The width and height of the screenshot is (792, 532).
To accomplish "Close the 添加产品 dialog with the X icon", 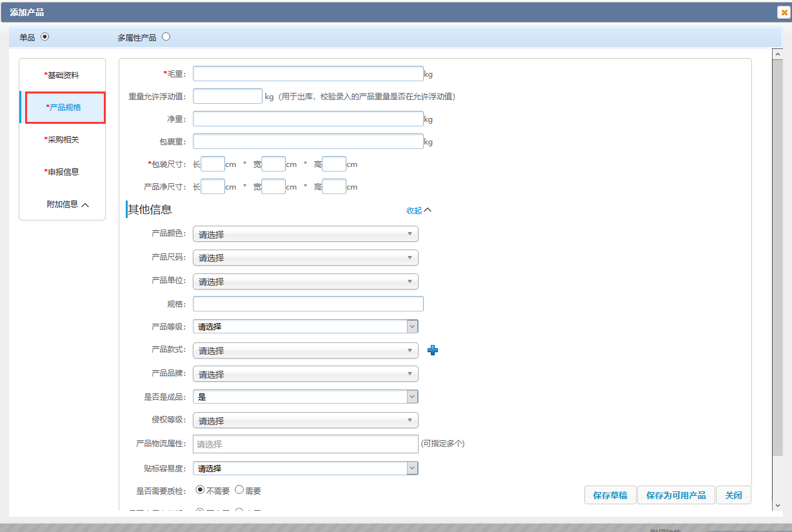I will [x=784, y=12].
